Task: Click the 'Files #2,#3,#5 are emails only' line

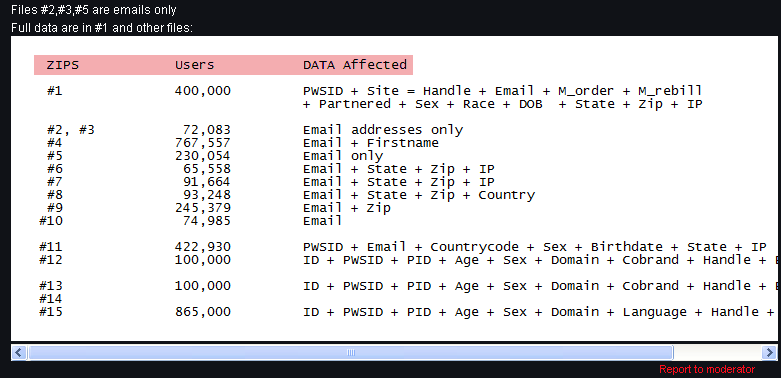Action: (94, 9)
